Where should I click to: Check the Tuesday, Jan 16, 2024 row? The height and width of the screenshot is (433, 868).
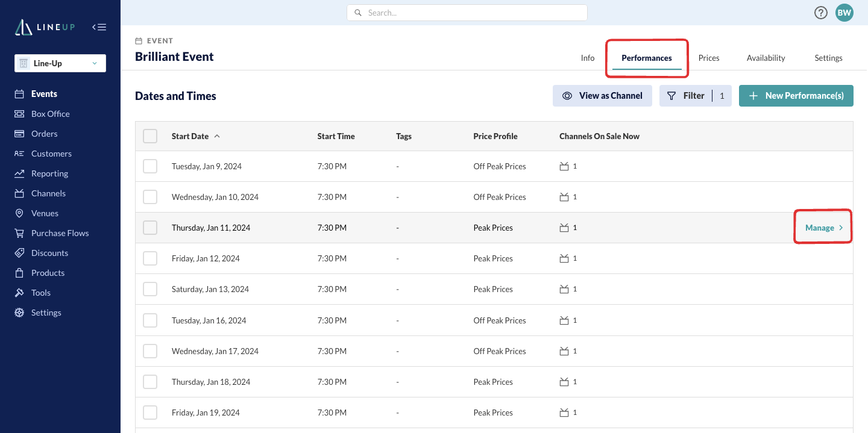pos(150,320)
